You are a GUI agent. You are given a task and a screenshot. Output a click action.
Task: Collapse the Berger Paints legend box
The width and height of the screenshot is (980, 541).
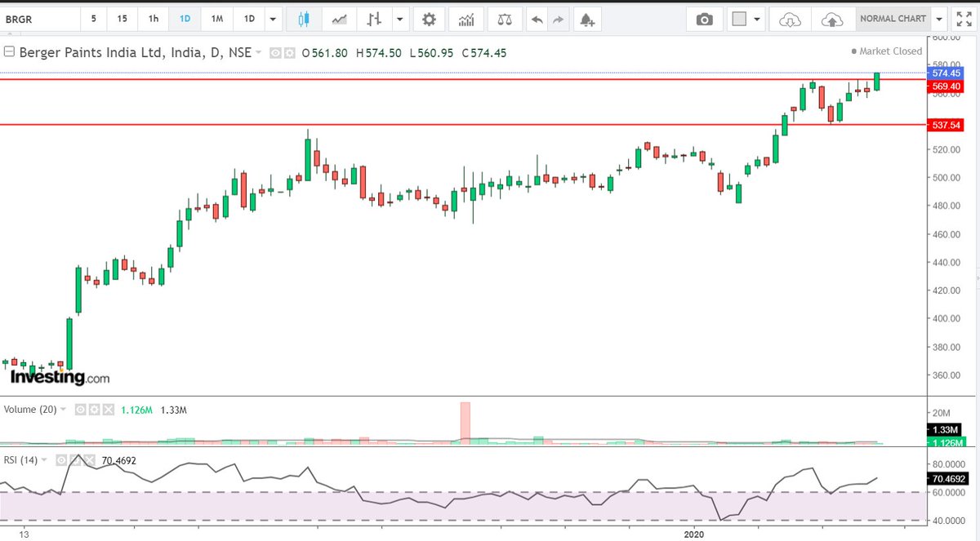coord(9,52)
